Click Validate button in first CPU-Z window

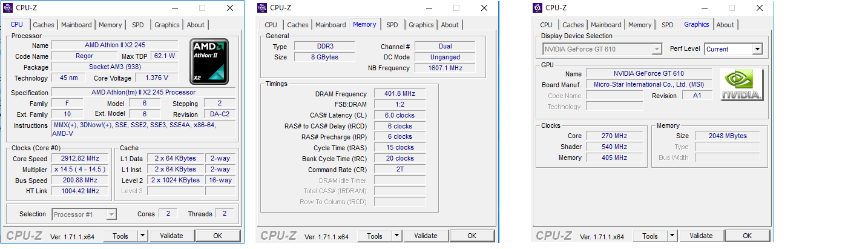tap(171, 236)
